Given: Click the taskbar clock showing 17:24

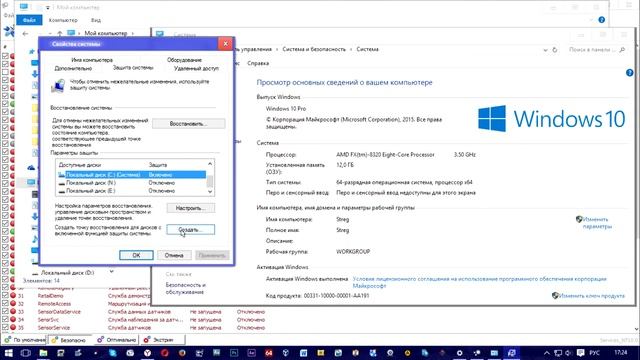Looking at the screenshot, I should [x=620, y=352].
